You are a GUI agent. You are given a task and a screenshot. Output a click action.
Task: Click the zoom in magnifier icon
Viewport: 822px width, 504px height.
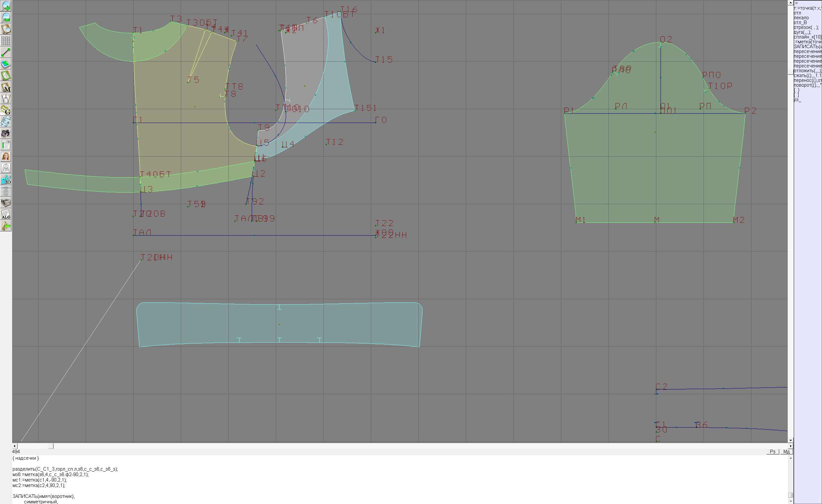[6, 6]
